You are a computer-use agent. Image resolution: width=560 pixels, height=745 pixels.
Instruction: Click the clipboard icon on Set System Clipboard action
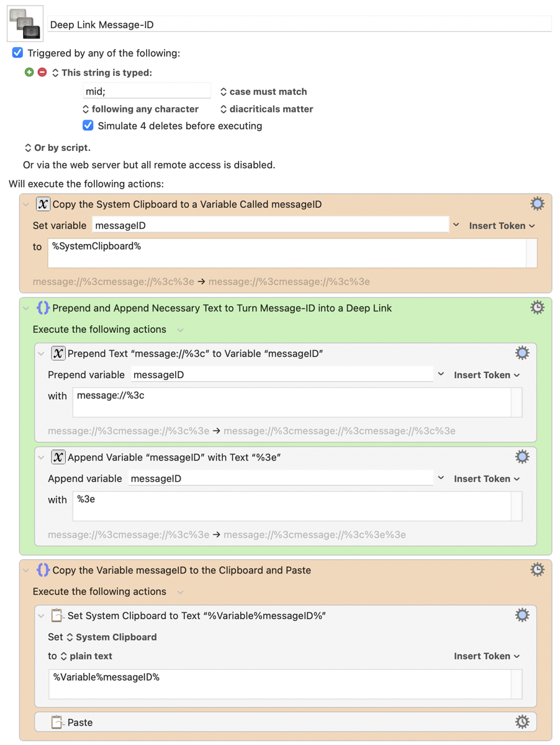click(58, 615)
